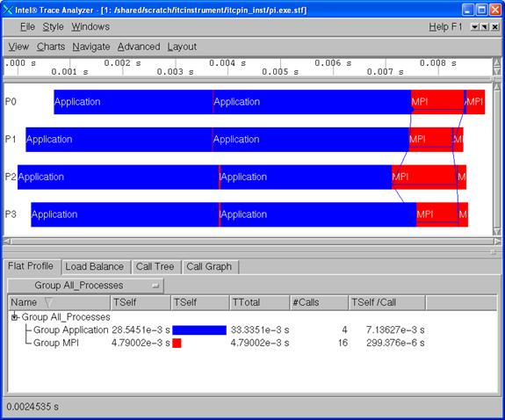The width and height of the screenshot is (505, 420).
Task: Open Help F1 menu
Action: (x=445, y=26)
